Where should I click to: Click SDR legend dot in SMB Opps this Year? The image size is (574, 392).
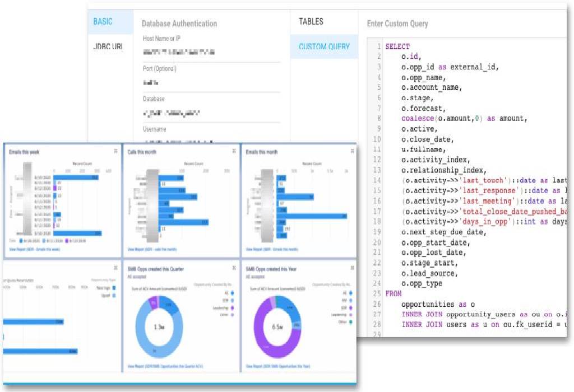(x=351, y=307)
